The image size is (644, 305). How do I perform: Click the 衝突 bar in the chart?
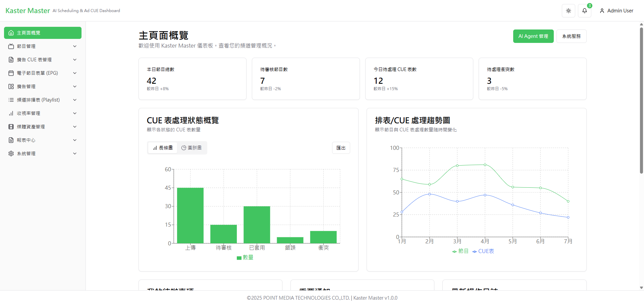tap(323, 237)
